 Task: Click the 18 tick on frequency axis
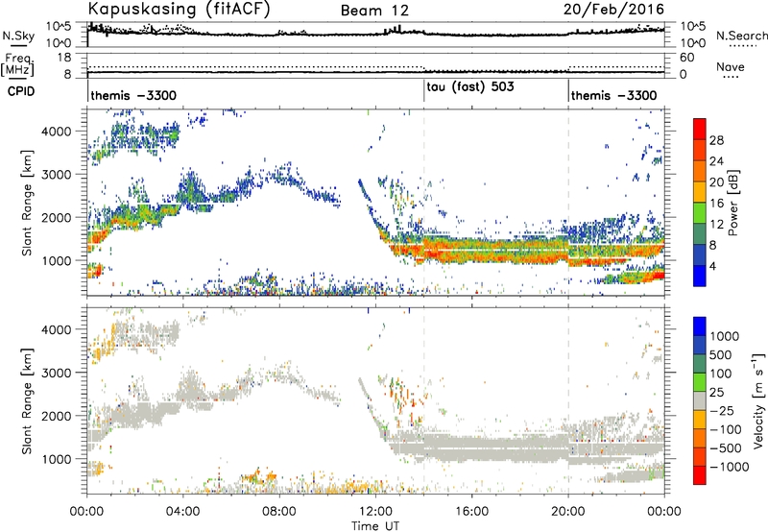coord(64,58)
